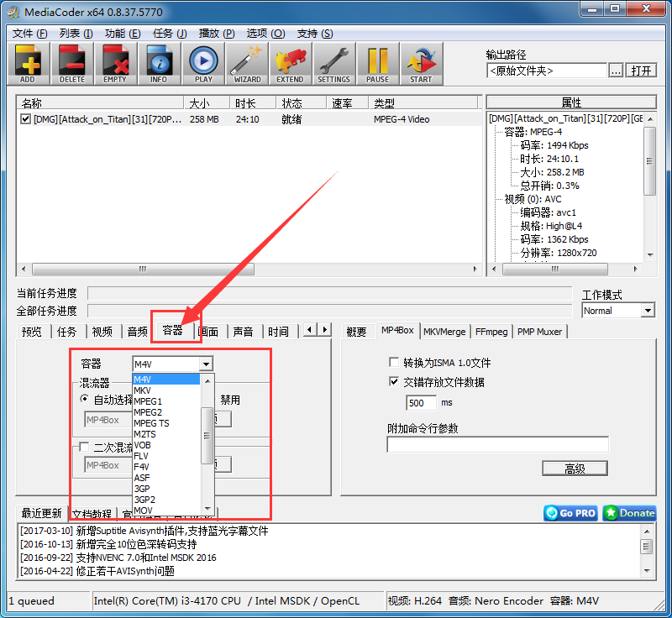Open SETTINGS from the toolbar

333,63
